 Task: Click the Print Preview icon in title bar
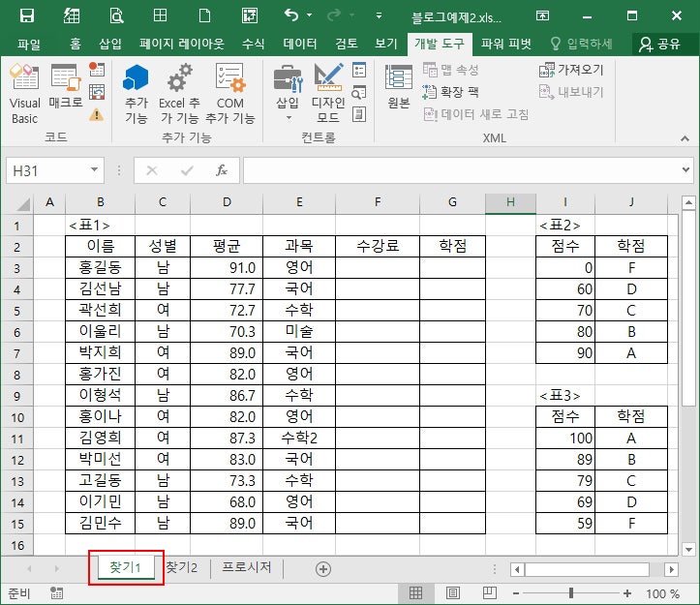pos(116,16)
